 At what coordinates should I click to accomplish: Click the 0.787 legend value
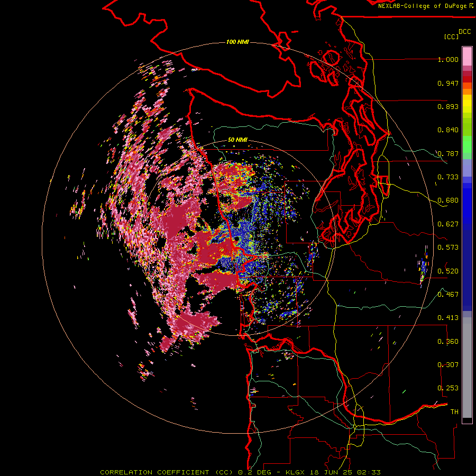pyautogui.click(x=448, y=153)
